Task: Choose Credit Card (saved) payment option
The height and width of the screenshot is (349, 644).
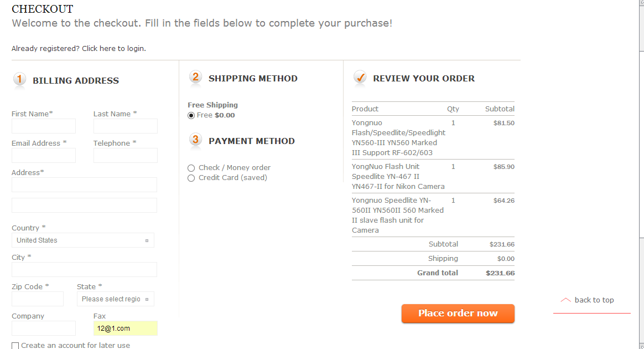Action: point(191,178)
